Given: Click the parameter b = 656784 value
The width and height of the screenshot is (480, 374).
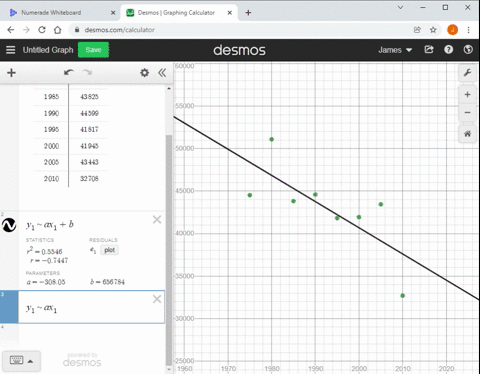Looking at the screenshot, I should coord(107,282).
